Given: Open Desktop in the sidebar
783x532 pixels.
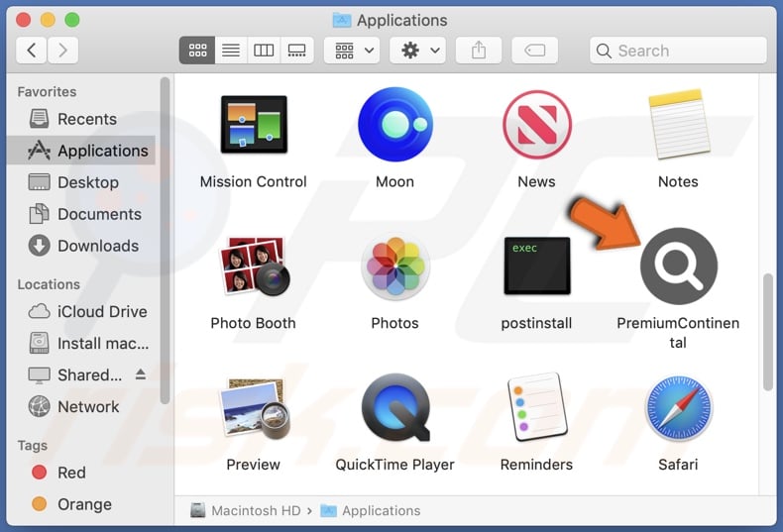Looking at the screenshot, I should [81, 182].
